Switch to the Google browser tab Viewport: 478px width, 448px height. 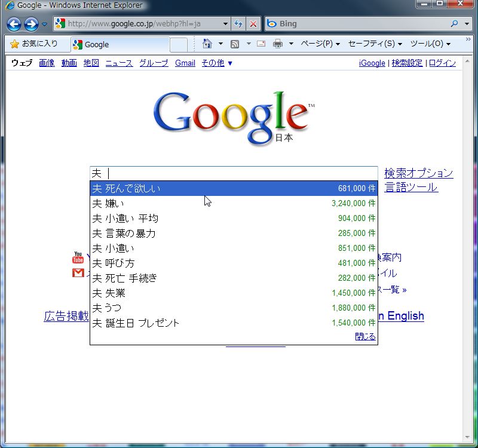tap(118, 44)
